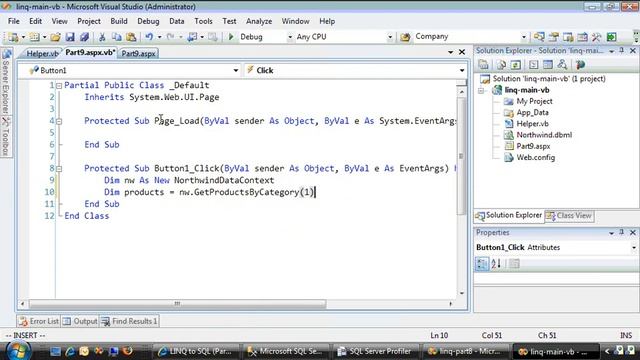
Task: Open the Click method name dropdown
Action: tap(462, 71)
